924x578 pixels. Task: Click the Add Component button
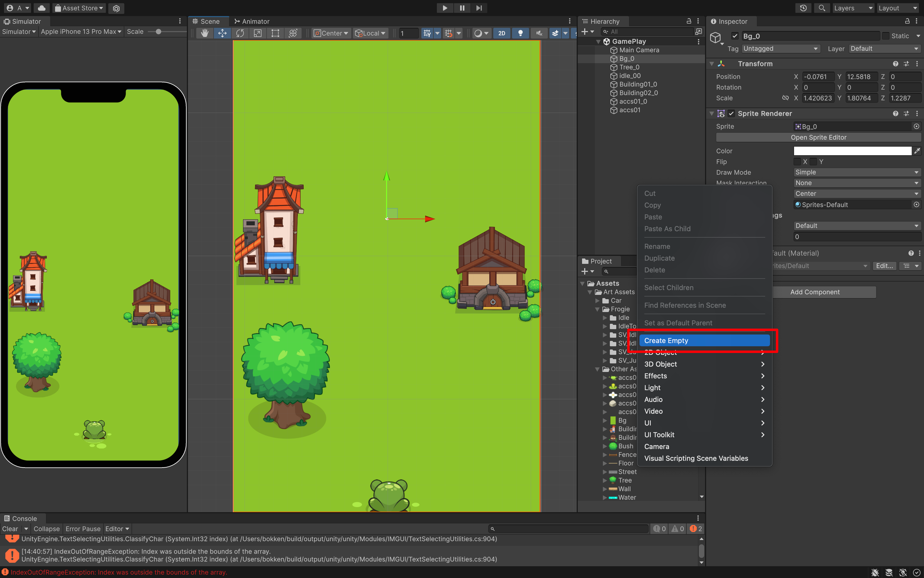(815, 292)
